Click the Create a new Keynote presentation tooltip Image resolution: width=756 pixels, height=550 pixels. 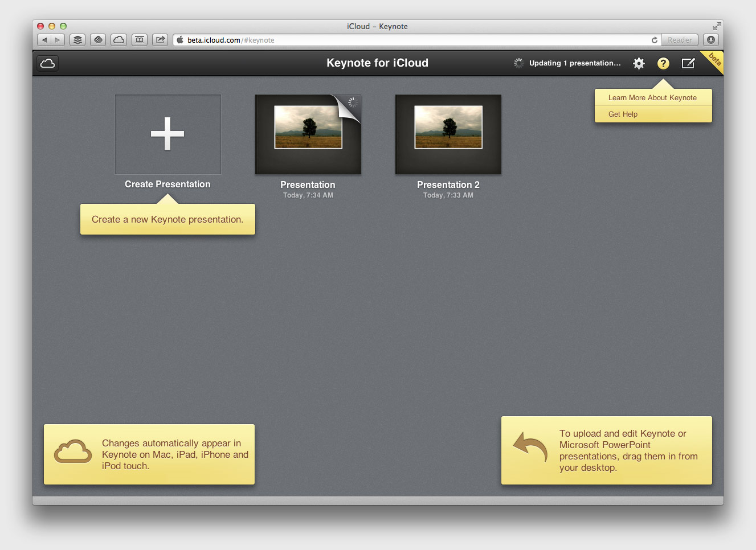click(167, 219)
